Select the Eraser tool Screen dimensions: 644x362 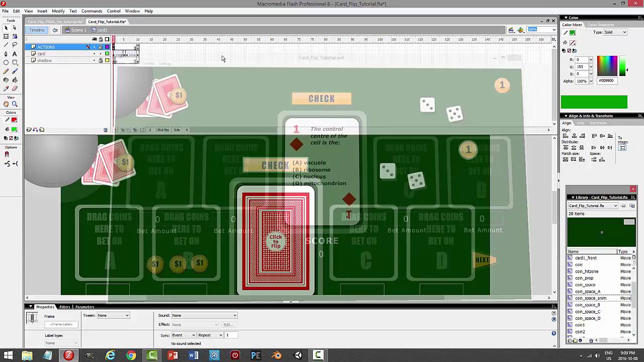click(x=15, y=88)
